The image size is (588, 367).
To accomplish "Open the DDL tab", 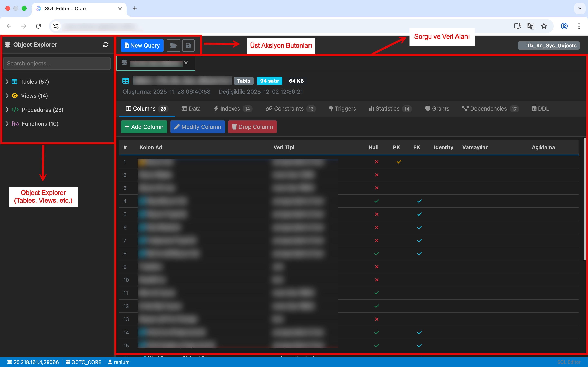I will tap(540, 108).
